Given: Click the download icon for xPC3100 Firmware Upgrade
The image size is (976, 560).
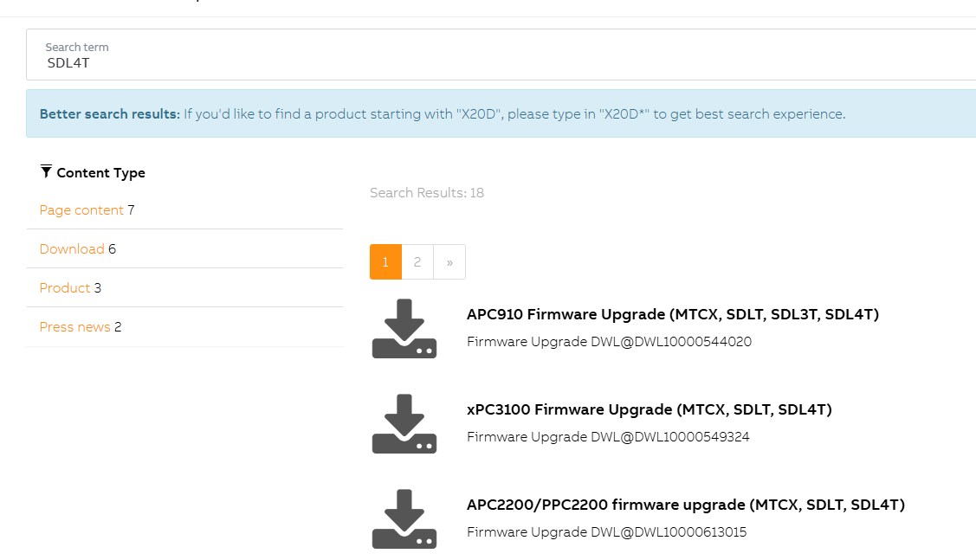Looking at the screenshot, I should [x=404, y=424].
